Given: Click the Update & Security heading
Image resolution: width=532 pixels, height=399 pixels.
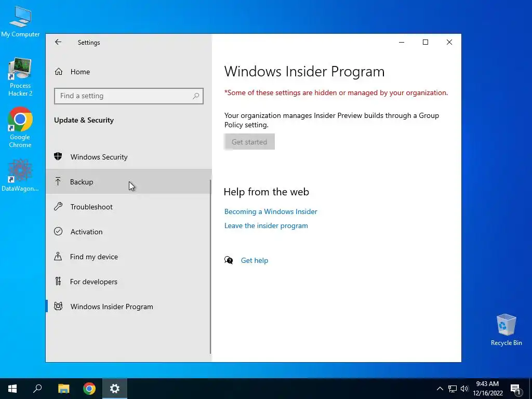Looking at the screenshot, I should [x=84, y=120].
